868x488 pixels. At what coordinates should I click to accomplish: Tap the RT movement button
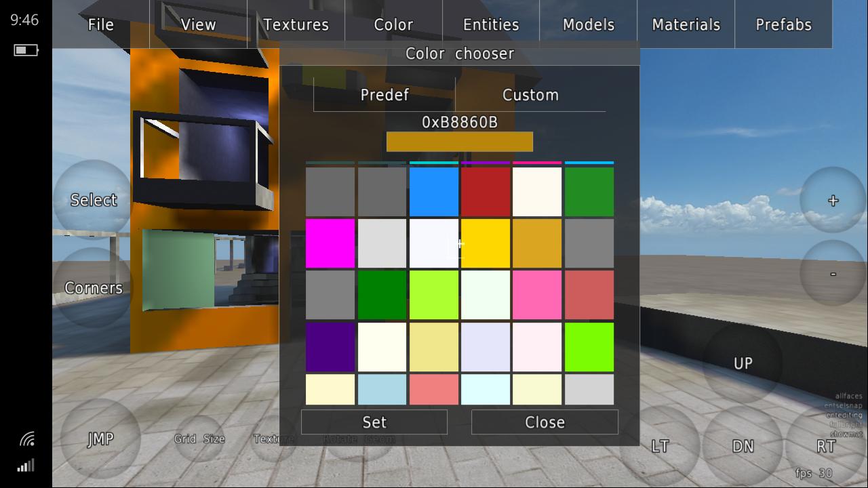826,446
